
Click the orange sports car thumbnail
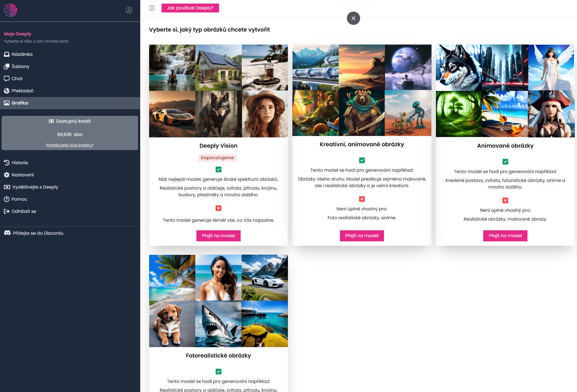point(172,114)
